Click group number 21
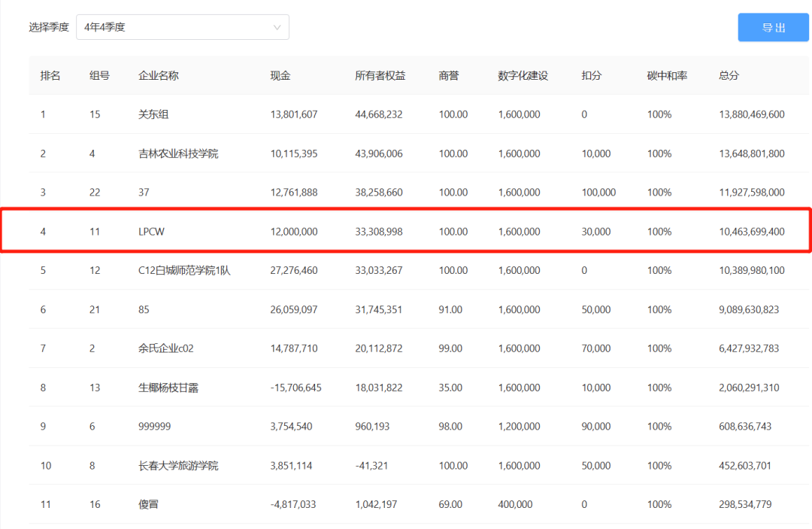 point(95,310)
